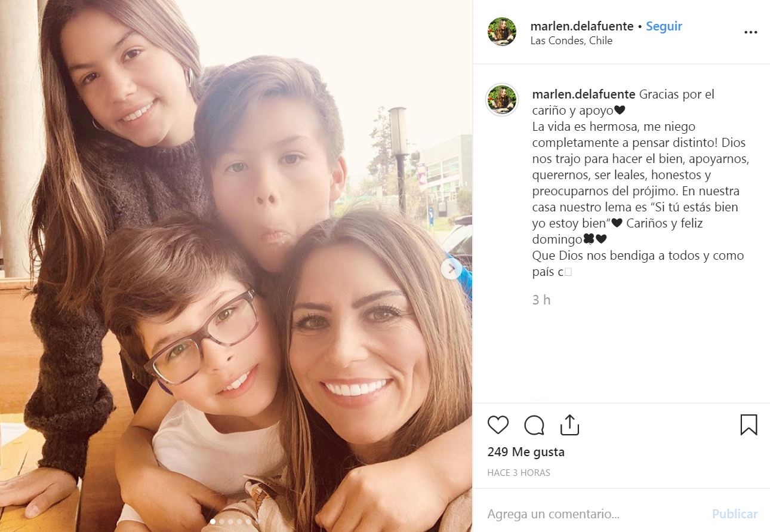Image resolution: width=770 pixels, height=532 pixels.
Task: Jump to the second carousel dot indicator
Action: 221,521
